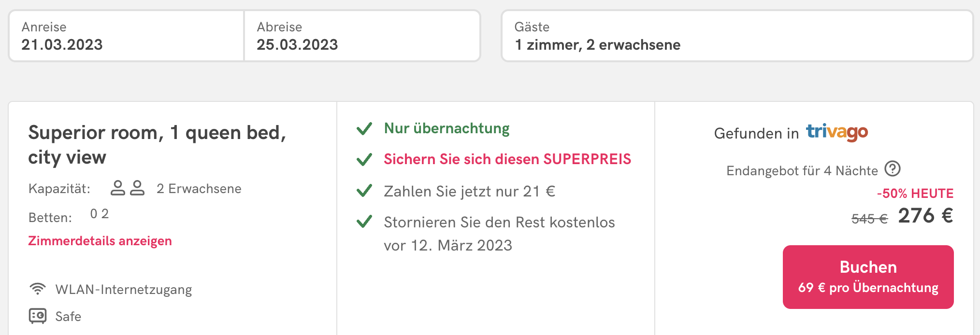The width and height of the screenshot is (980, 335).
Task: Click the Buchen button
Action: pyautogui.click(x=868, y=277)
